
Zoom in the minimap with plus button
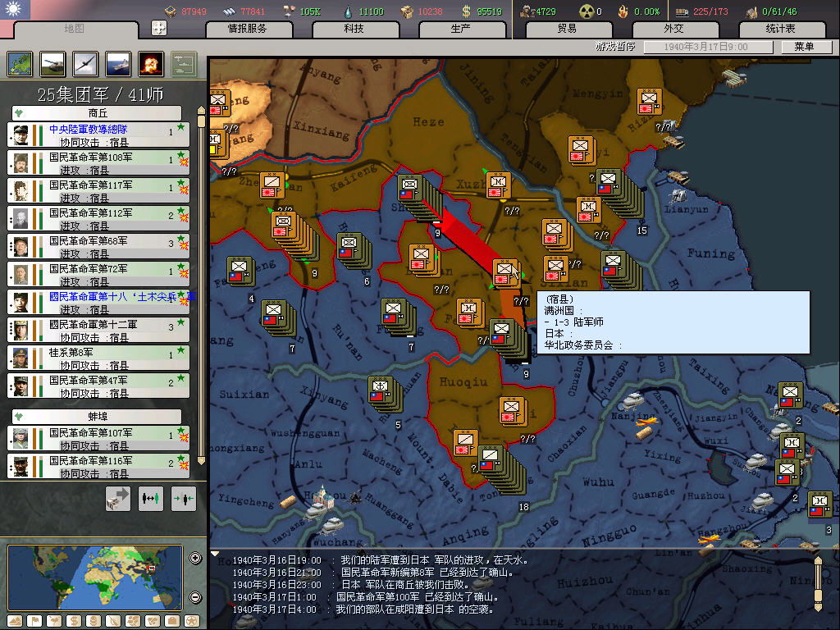pos(195,558)
